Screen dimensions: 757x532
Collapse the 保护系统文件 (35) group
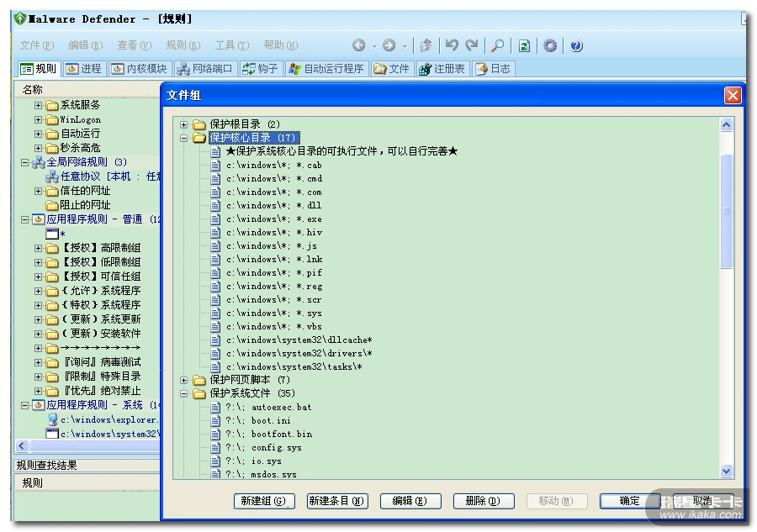(183, 393)
